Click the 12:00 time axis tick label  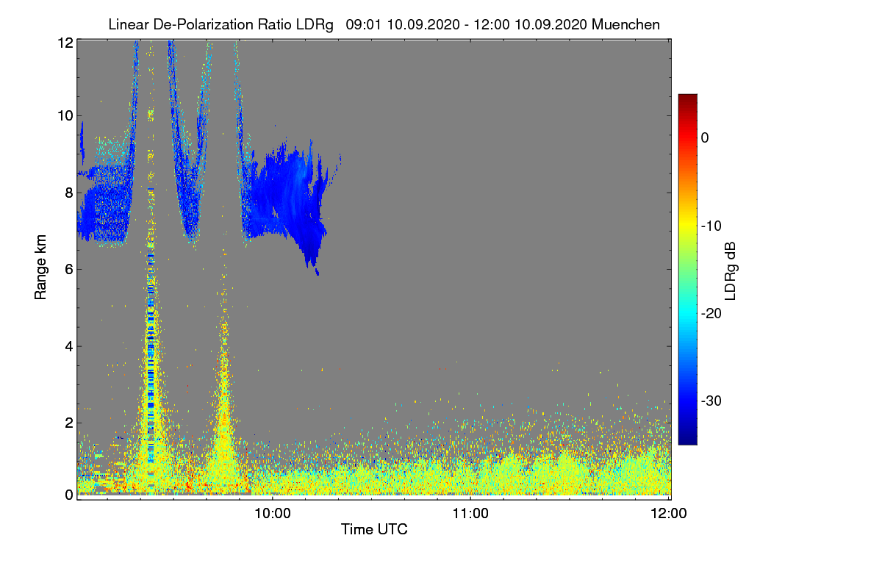668,513
